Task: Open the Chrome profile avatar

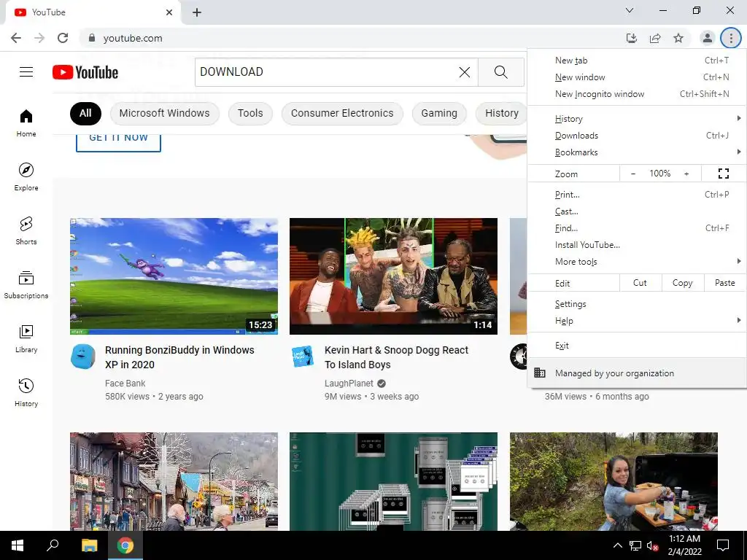Action: pos(708,38)
